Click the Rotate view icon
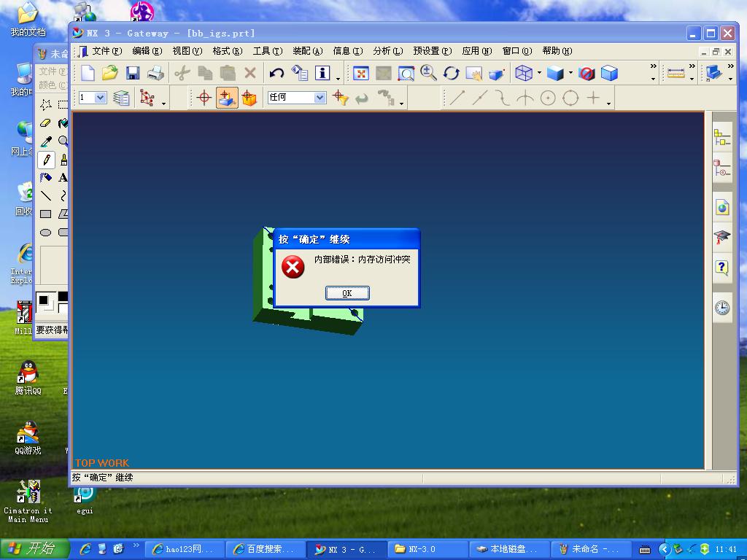Image resolution: width=747 pixels, height=560 pixels. click(452, 73)
